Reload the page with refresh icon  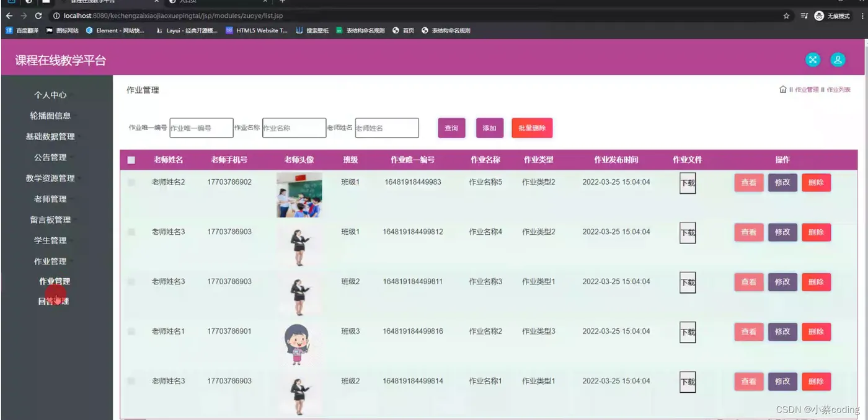[x=38, y=15]
